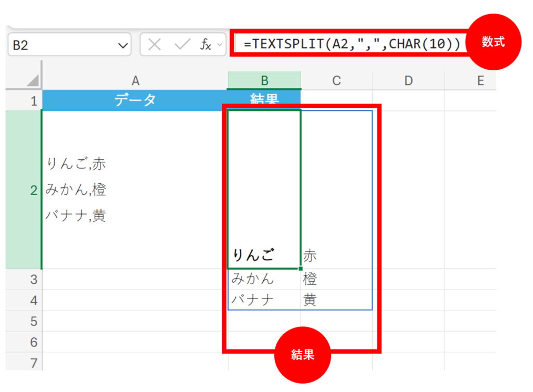Select the column C header
533x392 pixels.
coord(337,81)
